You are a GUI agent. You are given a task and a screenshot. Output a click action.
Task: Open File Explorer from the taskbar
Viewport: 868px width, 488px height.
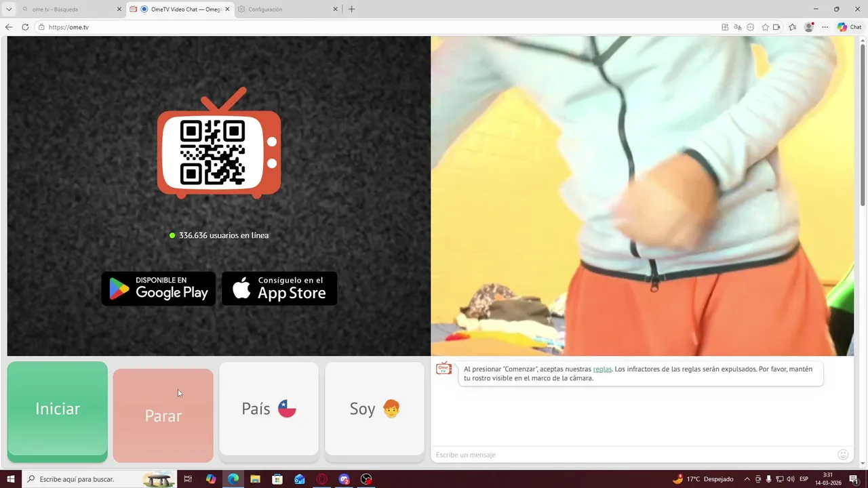tap(255, 479)
